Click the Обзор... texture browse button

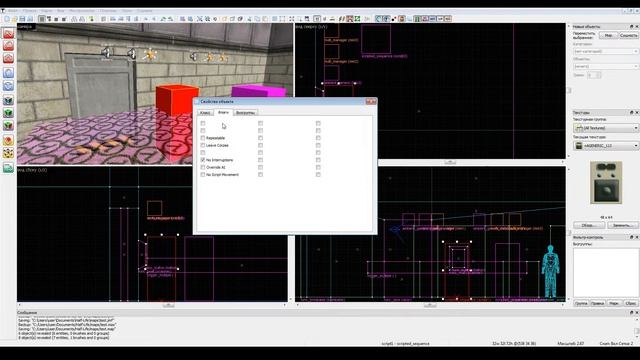(589, 225)
